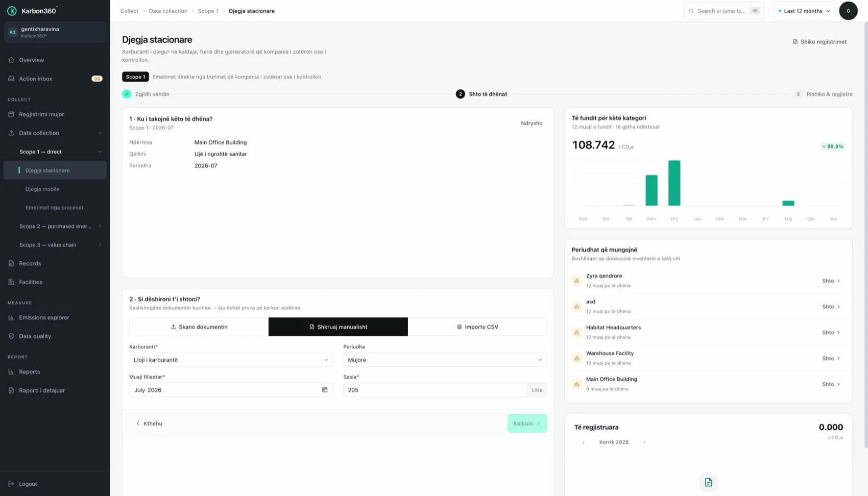
Task: Open the Last 12 months range selector
Action: (x=804, y=11)
